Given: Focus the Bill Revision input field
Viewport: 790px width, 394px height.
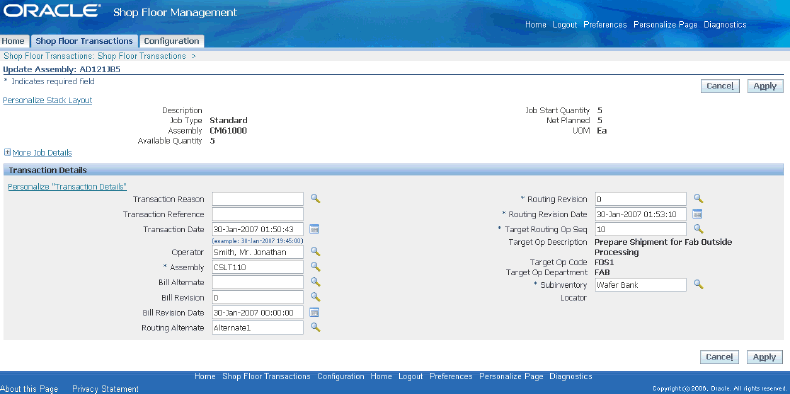Looking at the screenshot, I should coord(258,297).
